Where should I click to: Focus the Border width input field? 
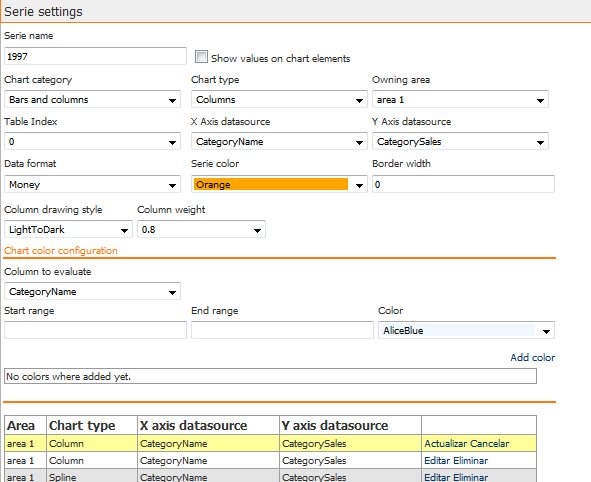(463, 184)
